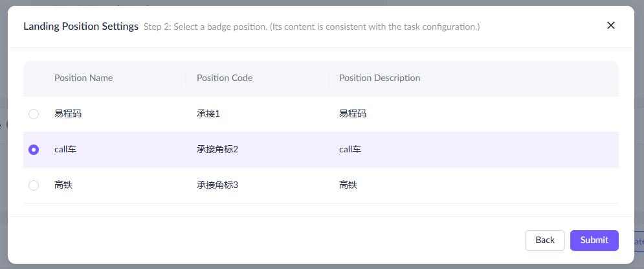This screenshot has height=269, width=644.
Task: Select the 易程码 radio button
Action: click(34, 114)
